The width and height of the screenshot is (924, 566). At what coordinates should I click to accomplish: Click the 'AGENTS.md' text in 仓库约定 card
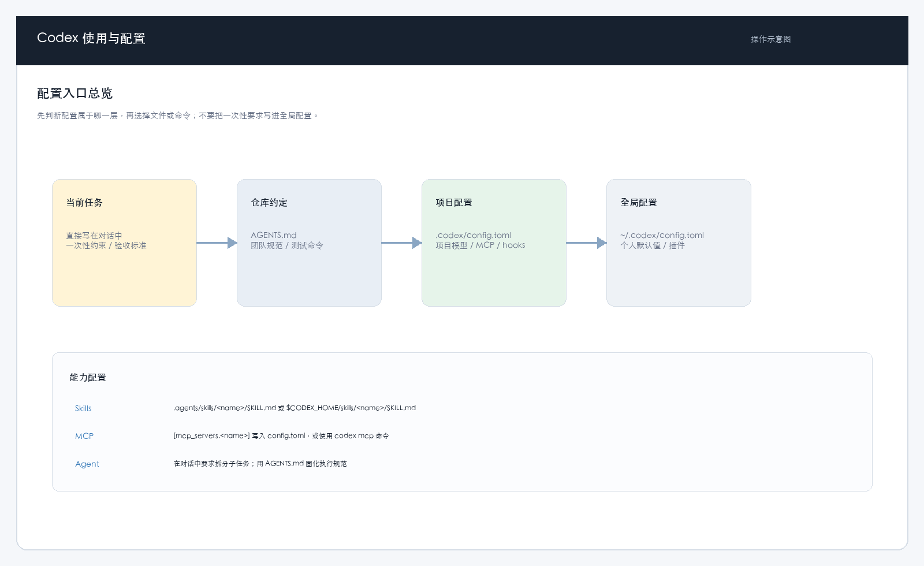274,235
